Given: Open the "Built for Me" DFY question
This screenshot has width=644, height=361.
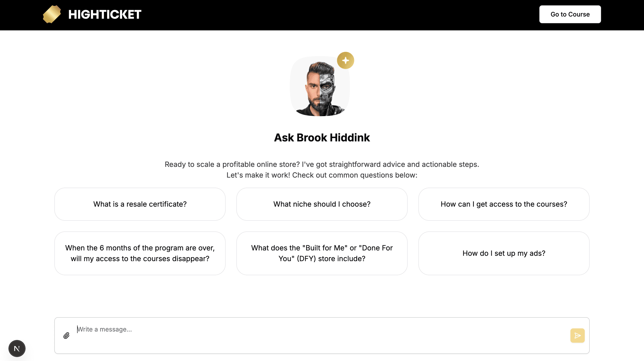Looking at the screenshot, I should pos(322,253).
